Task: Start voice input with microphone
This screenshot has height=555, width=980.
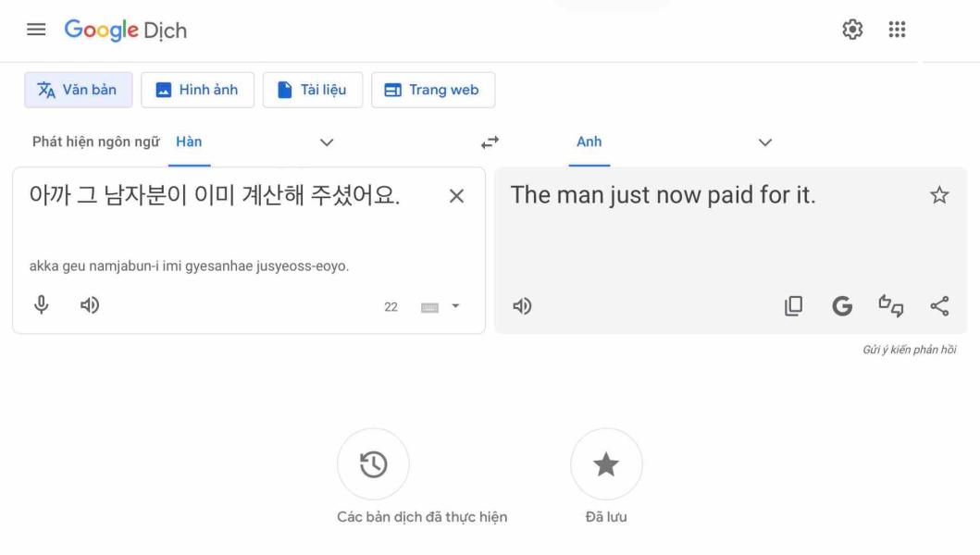Action: click(x=42, y=305)
